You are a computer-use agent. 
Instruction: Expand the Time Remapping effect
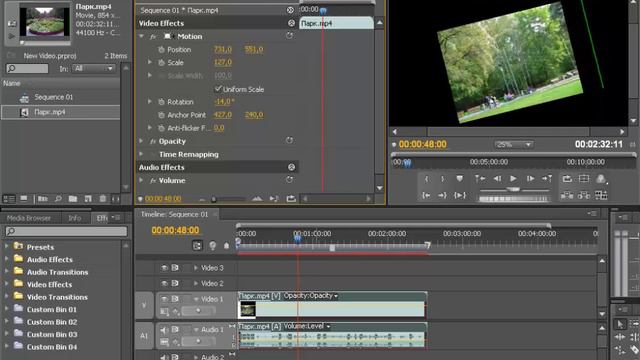tap(142, 154)
